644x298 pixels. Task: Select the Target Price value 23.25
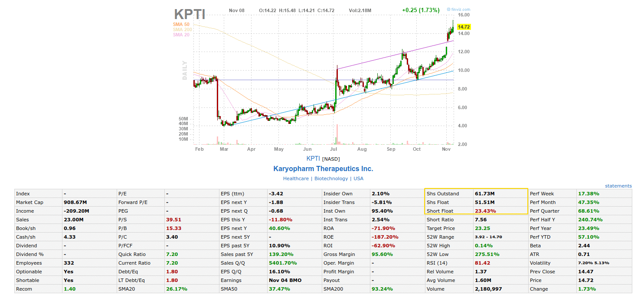pos(482,228)
